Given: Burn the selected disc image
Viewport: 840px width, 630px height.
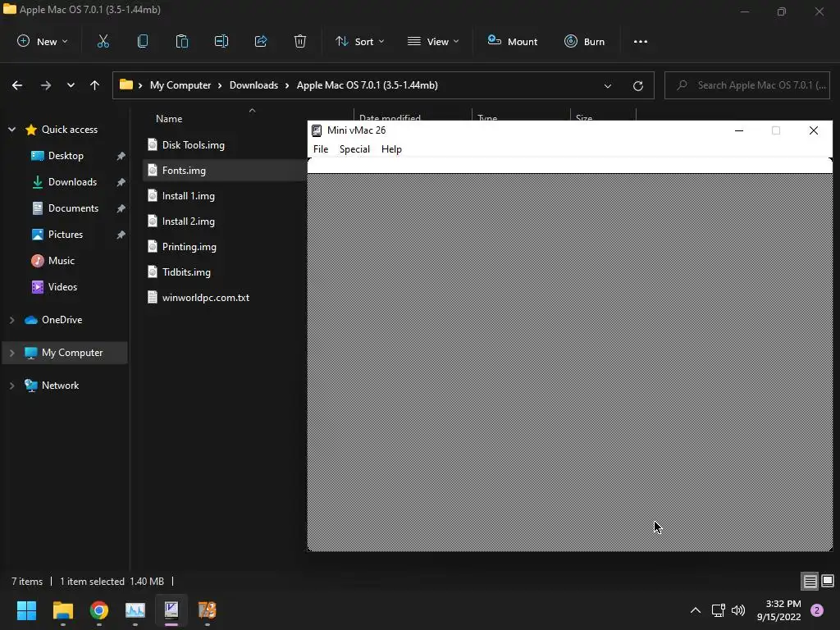Looking at the screenshot, I should click(584, 41).
